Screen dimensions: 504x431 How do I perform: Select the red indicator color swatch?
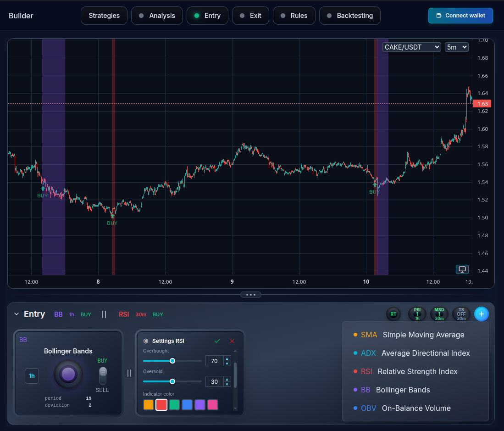pos(161,405)
